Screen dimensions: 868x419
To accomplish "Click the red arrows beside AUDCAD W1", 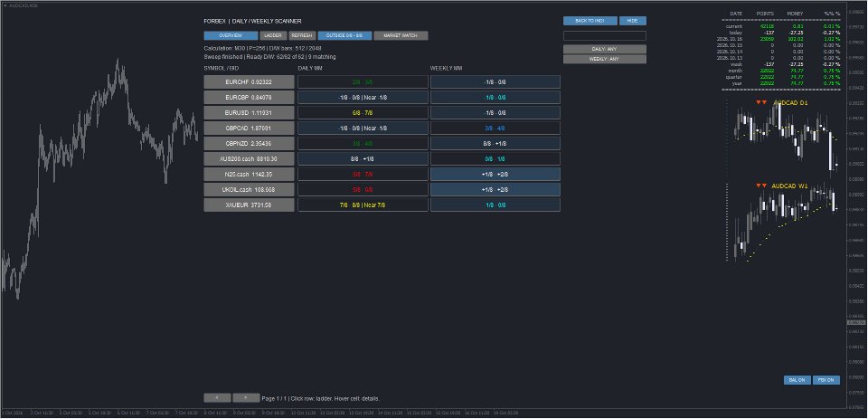I will pos(761,186).
